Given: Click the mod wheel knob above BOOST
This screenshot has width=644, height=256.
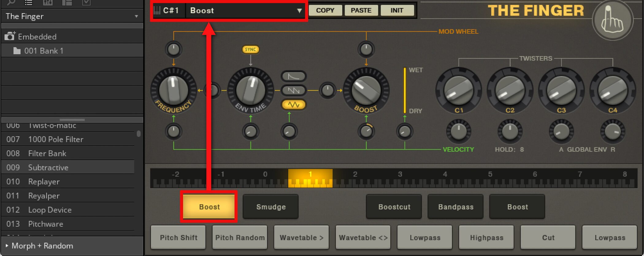Looking at the screenshot, I should [366, 49].
